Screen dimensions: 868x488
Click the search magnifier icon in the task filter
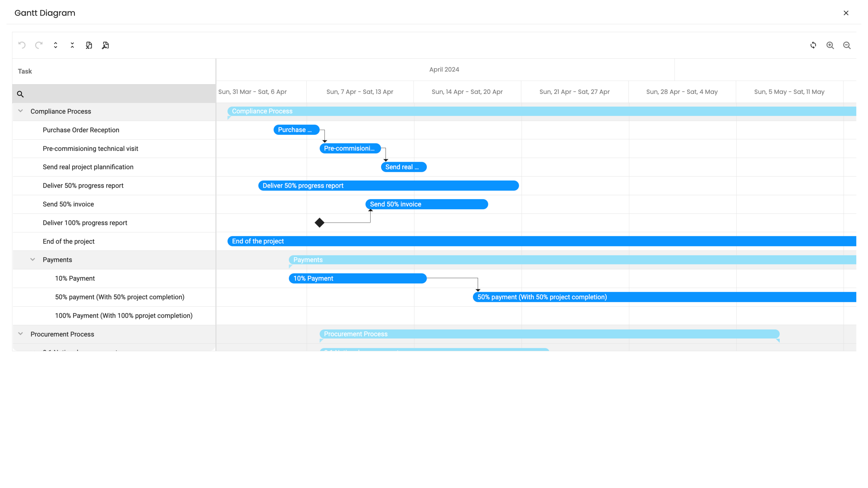20,94
